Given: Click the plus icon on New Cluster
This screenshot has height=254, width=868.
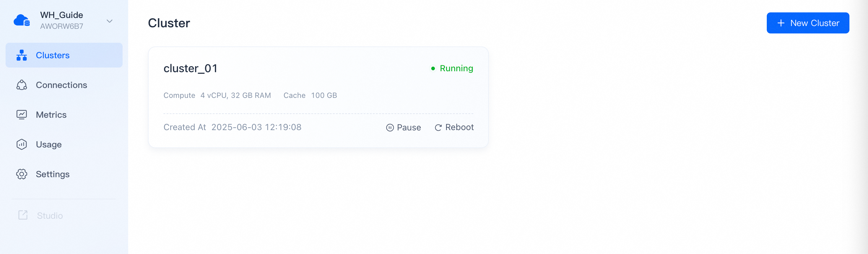Looking at the screenshot, I should pyautogui.click(x=781, y=23).
